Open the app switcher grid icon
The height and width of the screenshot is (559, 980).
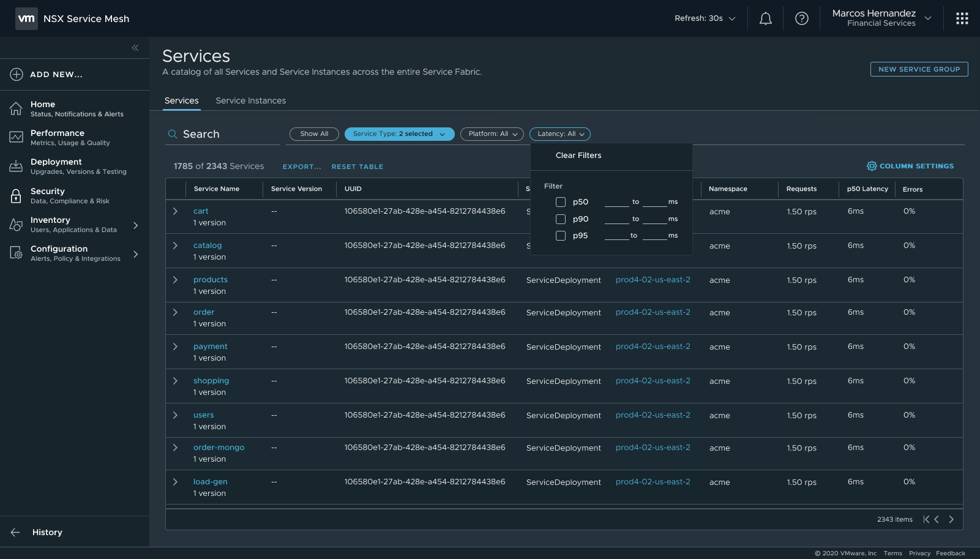(962, 18)
